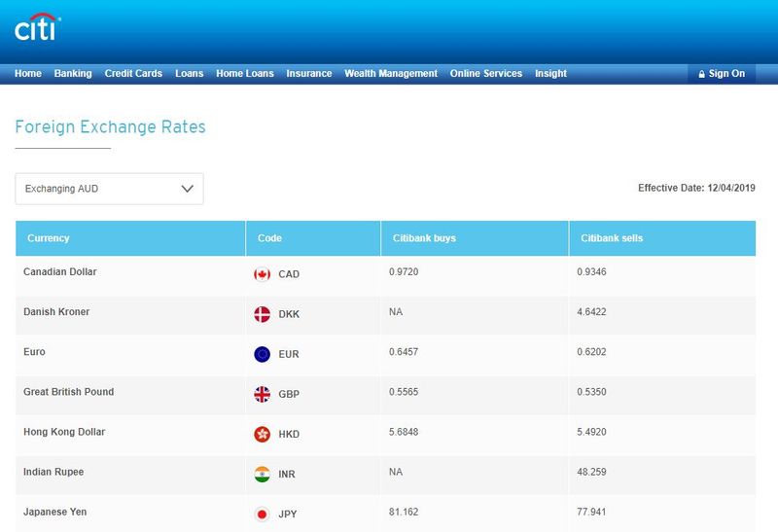The height and width of the screenshot is (532, 778).
Task: Click the chevron arrow in currency selector
Action: pos(187,189)
